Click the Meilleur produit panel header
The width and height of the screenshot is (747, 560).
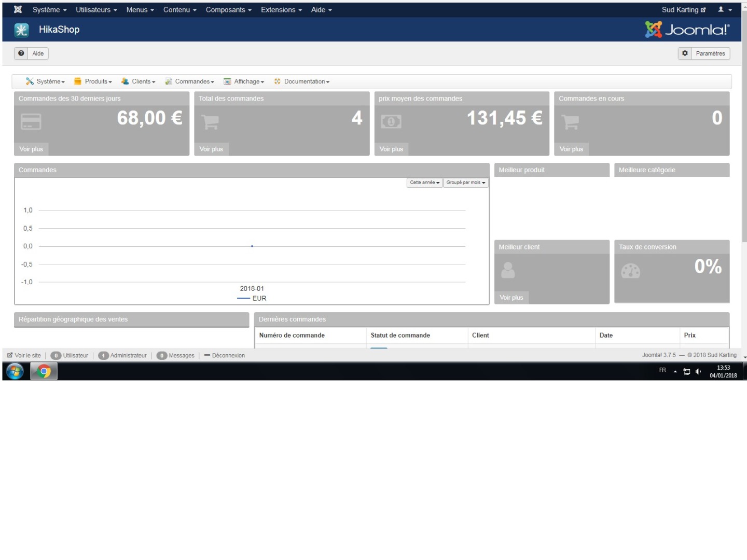tap(552, 170)
